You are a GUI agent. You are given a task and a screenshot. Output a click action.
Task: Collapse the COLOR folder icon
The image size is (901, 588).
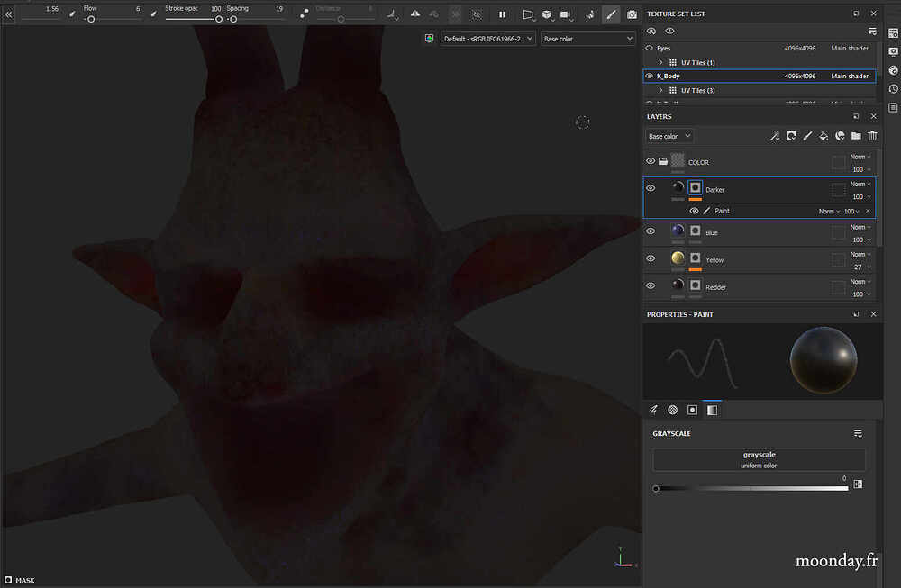(x=663, y=161)
